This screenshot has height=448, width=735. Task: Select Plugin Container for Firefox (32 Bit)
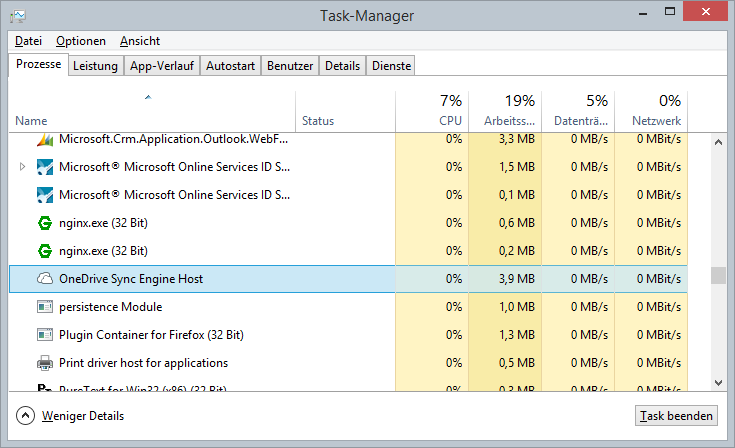point(348,335)
